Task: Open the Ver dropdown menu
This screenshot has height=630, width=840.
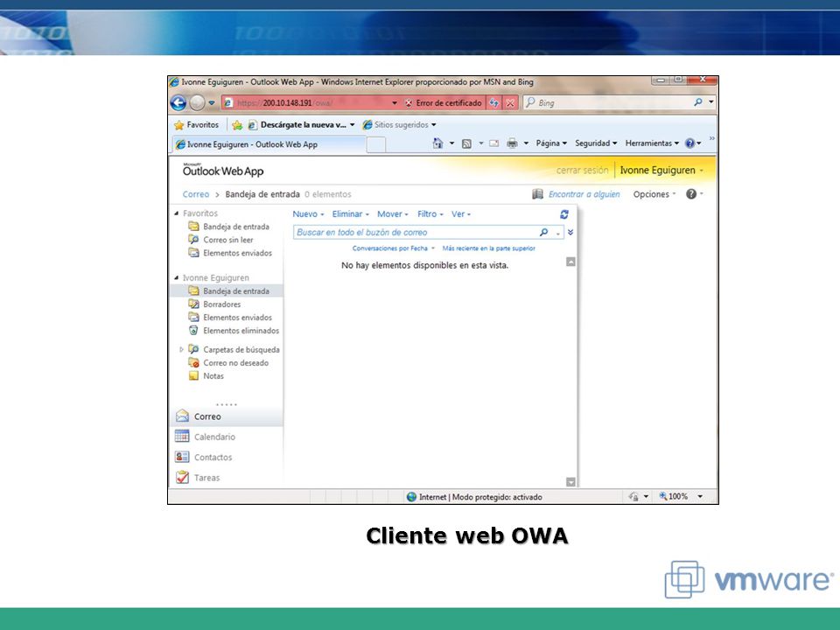Action: [461, 213]
